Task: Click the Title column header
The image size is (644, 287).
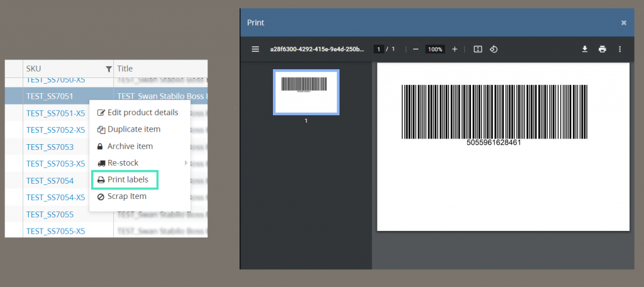Action: pos(160,69)
